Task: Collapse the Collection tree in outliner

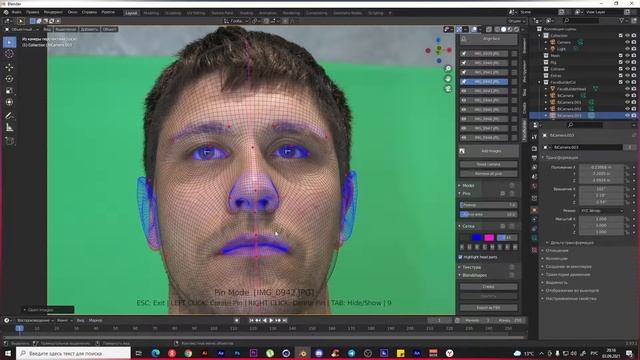Action: click(540, 36)
